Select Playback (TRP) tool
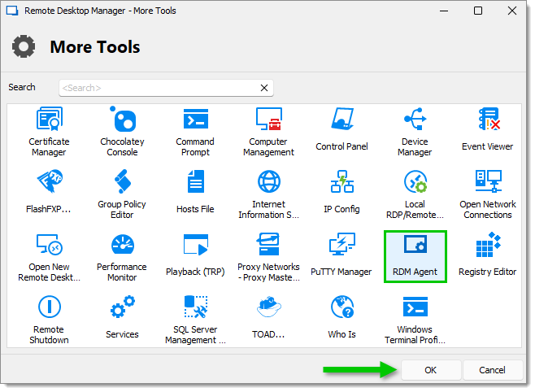Image resolution: width=535 pixels, height=392 pixels. pyautogui.click(x=195, y=256)
